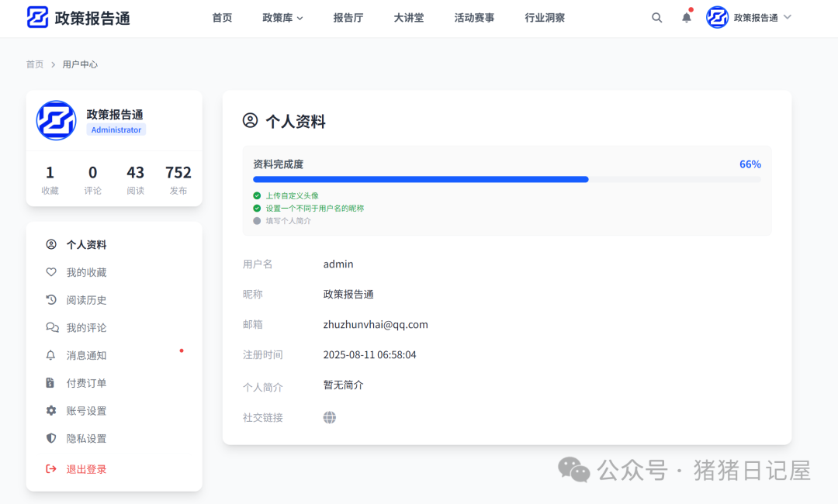View 消息通知 with the red dot

(86, 355)
